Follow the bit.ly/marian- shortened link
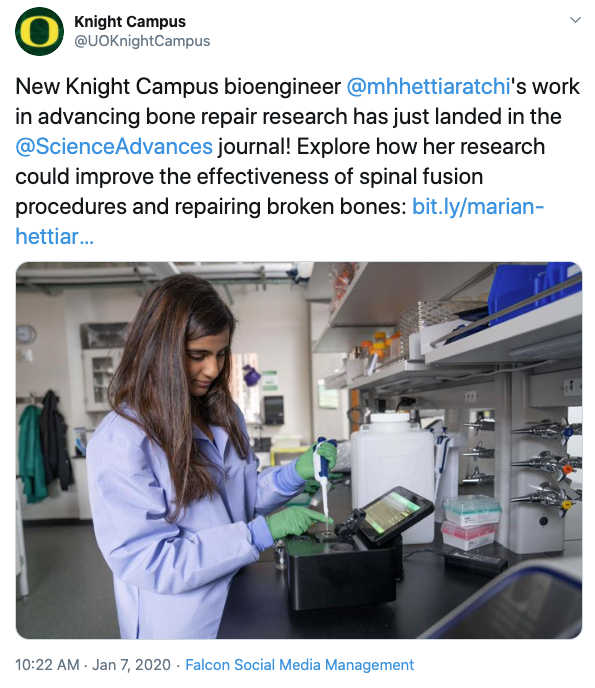This screenshot has width=595, height=688. coord(478,207)
